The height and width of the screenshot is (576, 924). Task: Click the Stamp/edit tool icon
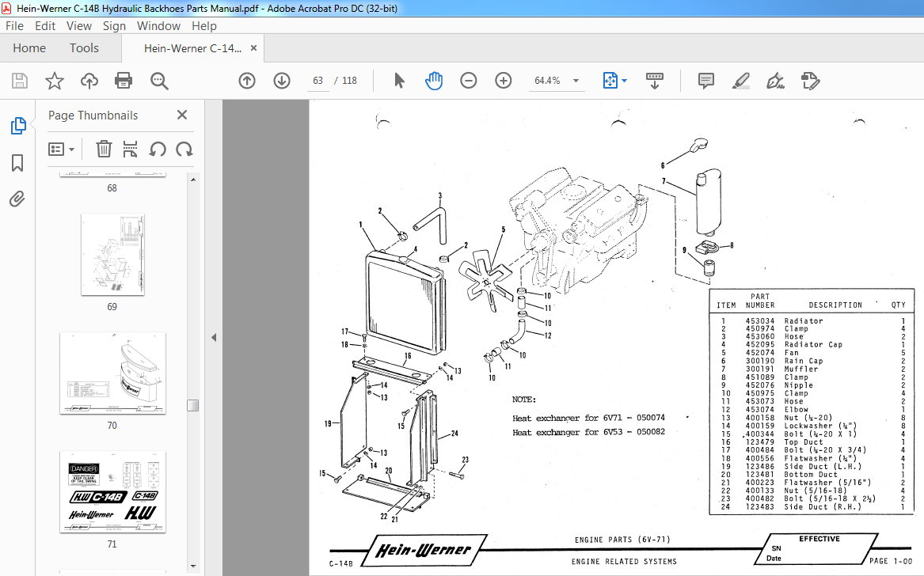click(x=811, y=81)
